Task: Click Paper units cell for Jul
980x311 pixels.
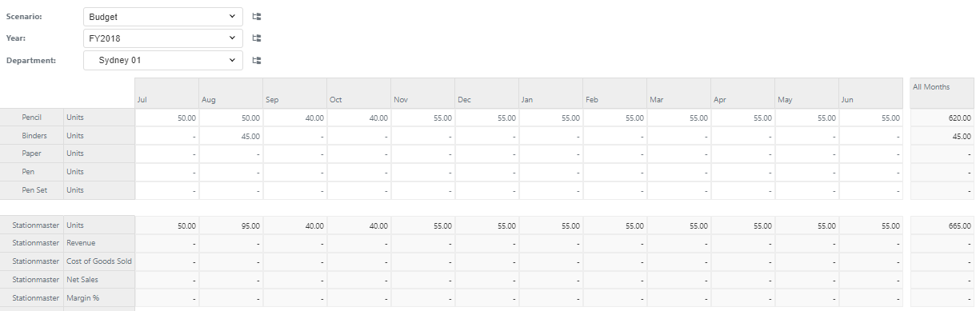Action: (167, 154)
